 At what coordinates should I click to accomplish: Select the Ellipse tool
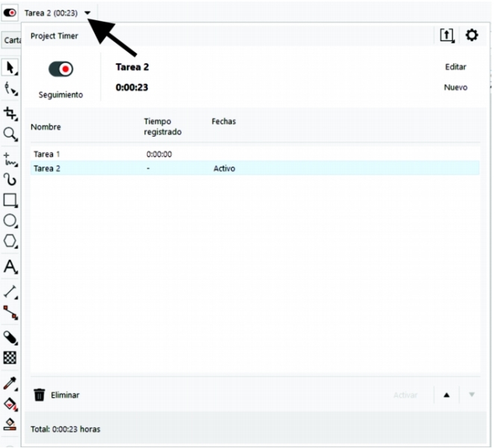[x=10, y=221]
